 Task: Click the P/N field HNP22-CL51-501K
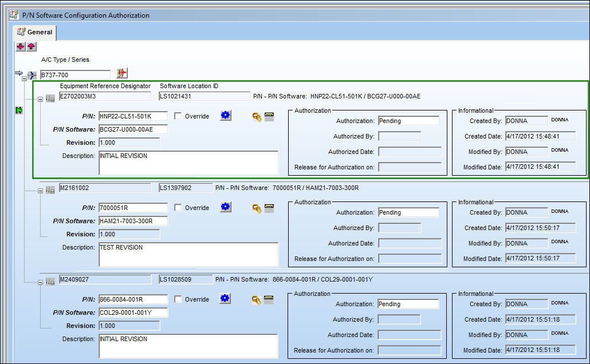point(133,116)
